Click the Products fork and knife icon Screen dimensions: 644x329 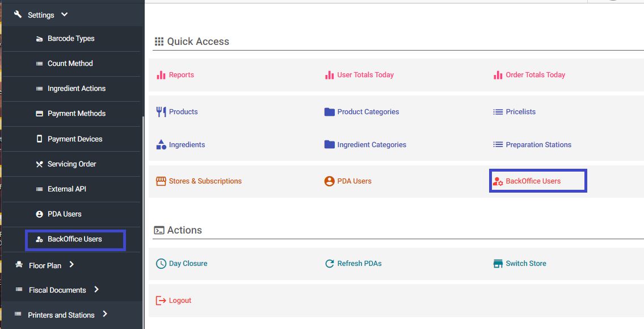161,112
